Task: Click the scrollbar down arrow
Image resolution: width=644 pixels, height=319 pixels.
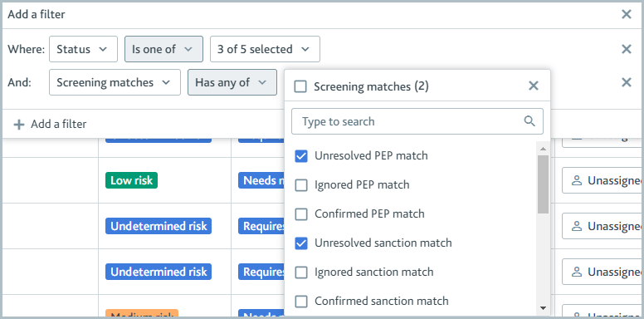Action: tap(543, 307)
